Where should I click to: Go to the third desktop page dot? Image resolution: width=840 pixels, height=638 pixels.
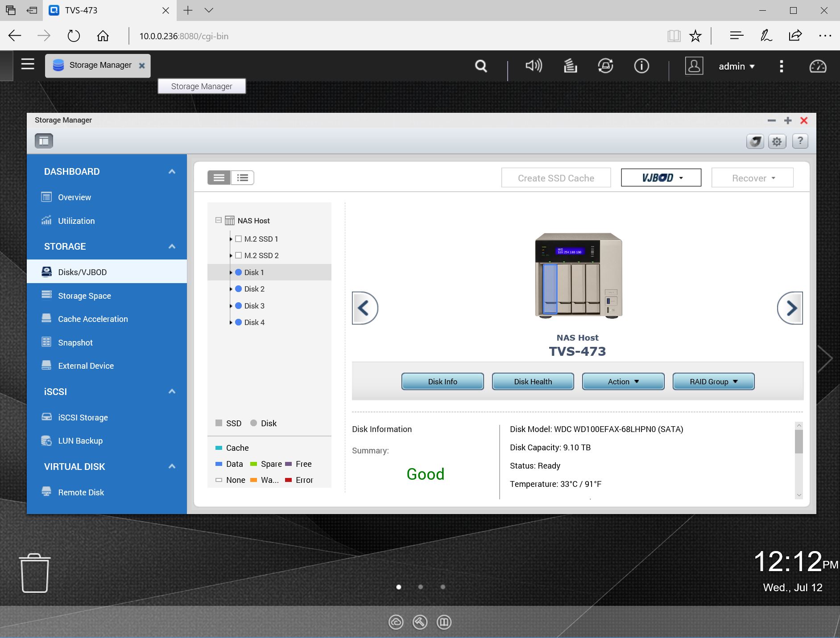coord(443,587)
